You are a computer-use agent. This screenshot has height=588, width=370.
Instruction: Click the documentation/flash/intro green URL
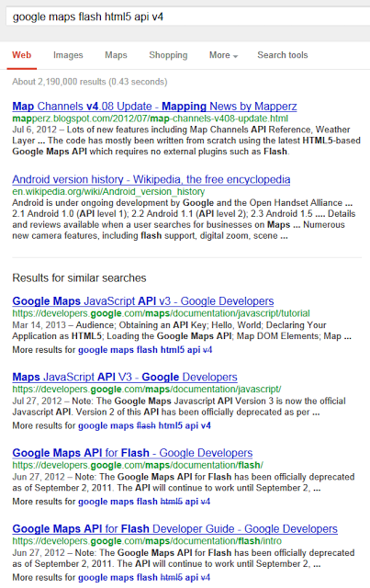[x=147, y=541]
